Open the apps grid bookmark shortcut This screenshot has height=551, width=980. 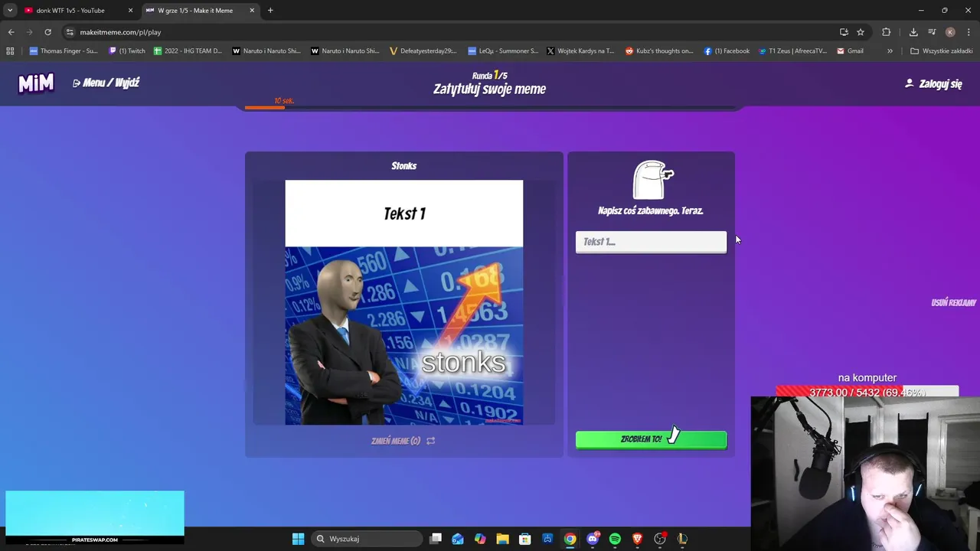(10, 51)
